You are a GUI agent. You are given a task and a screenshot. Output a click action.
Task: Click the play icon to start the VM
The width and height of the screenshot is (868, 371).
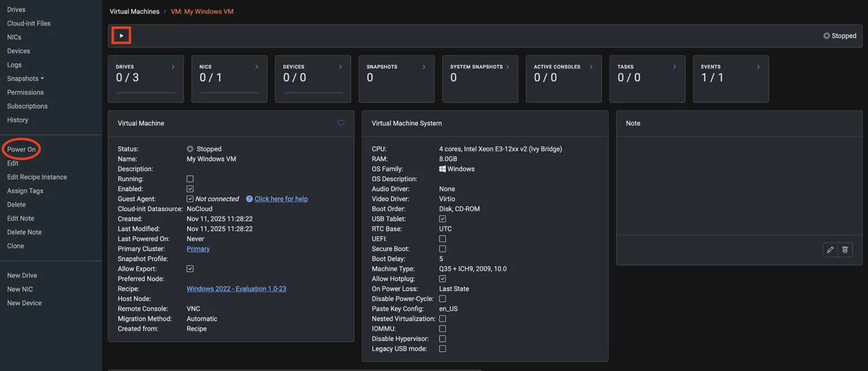click(121, 36)
